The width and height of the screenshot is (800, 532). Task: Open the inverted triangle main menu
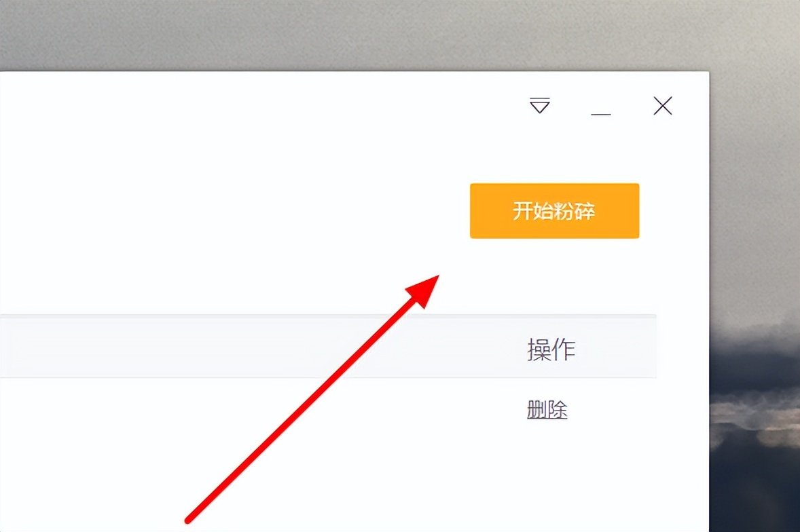pos(540,105)
